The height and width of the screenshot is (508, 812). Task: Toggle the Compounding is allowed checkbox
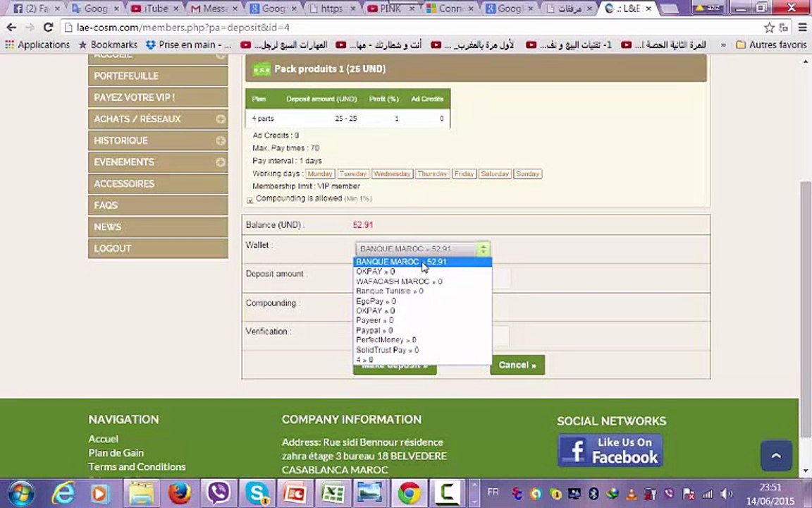pos(250,200)
